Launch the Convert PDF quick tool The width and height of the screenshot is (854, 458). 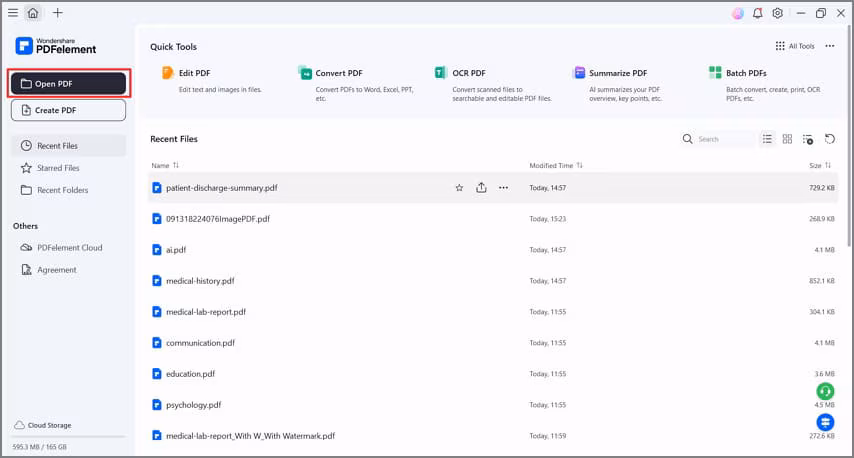pos(357,85)
